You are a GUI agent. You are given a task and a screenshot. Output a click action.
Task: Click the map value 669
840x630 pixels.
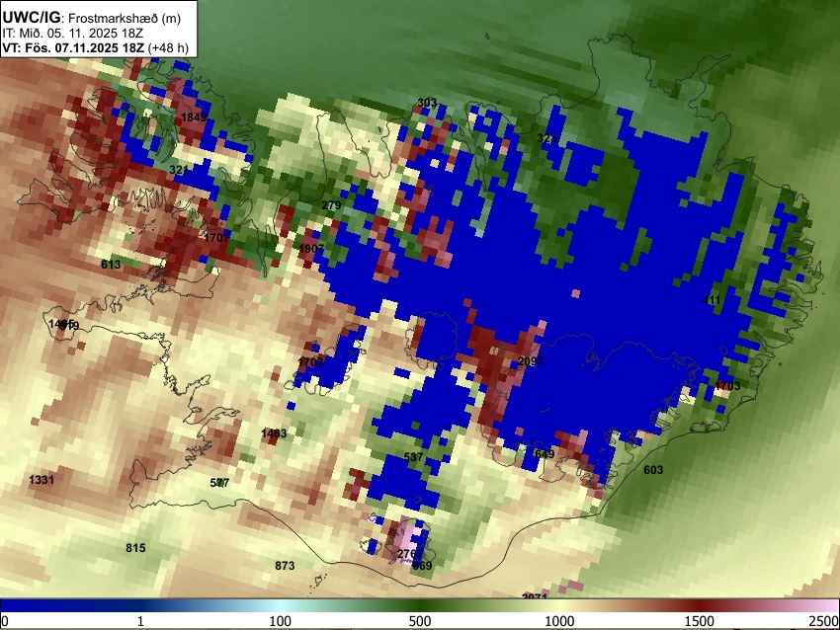point(422,565)
